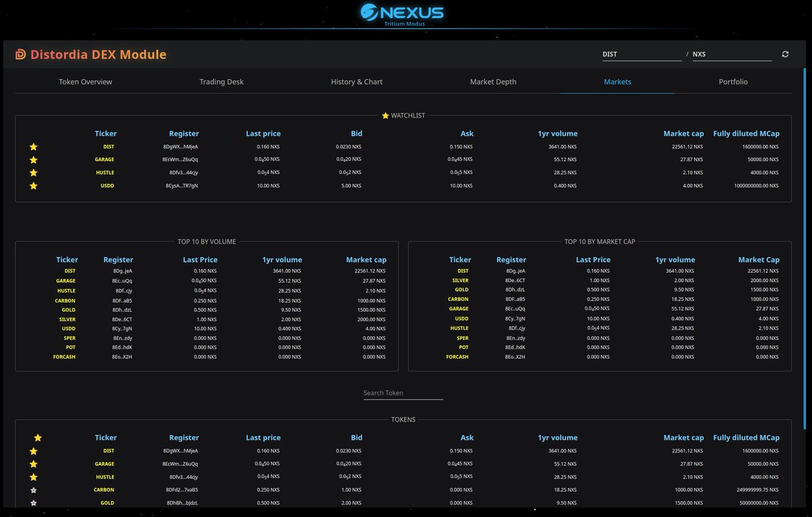Click the star header icon in the Tokens table
The image size is (812, 517).
pyautogui.click(x=38, y=438)
